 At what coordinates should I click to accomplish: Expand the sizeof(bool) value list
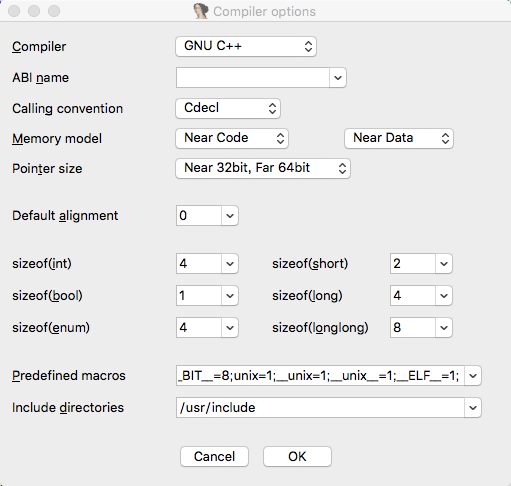230,296
